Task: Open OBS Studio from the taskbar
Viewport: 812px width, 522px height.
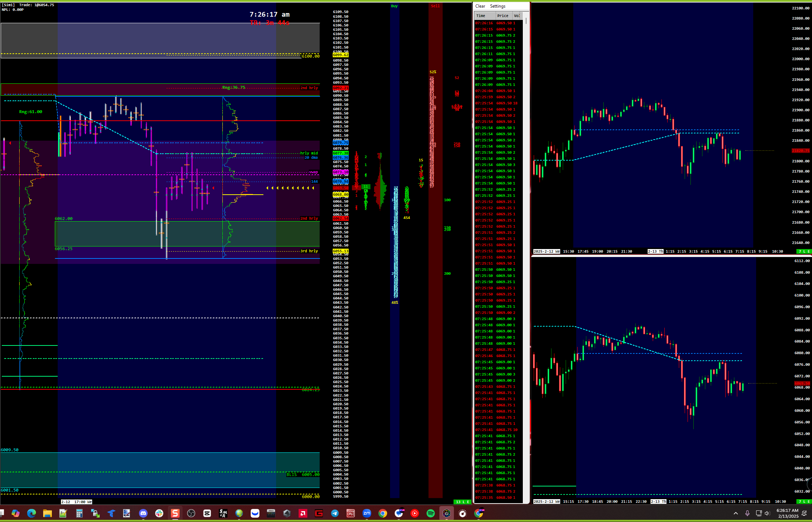Action: click(191, 513)
